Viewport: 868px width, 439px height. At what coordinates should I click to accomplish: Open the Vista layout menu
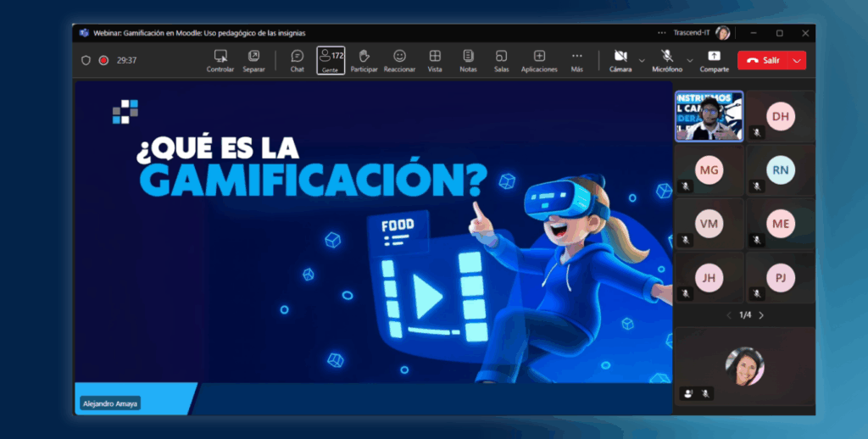(435, 59)
